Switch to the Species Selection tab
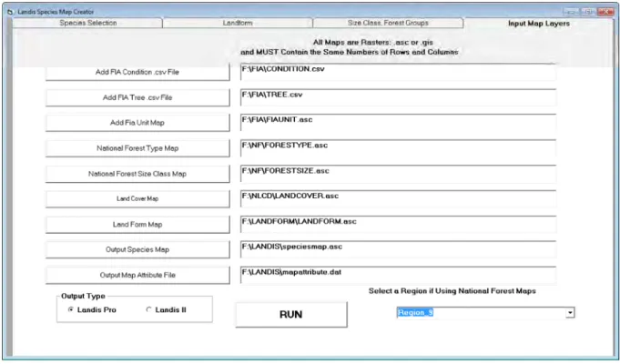The image size is (620, 364). click(x=87, y=23)
